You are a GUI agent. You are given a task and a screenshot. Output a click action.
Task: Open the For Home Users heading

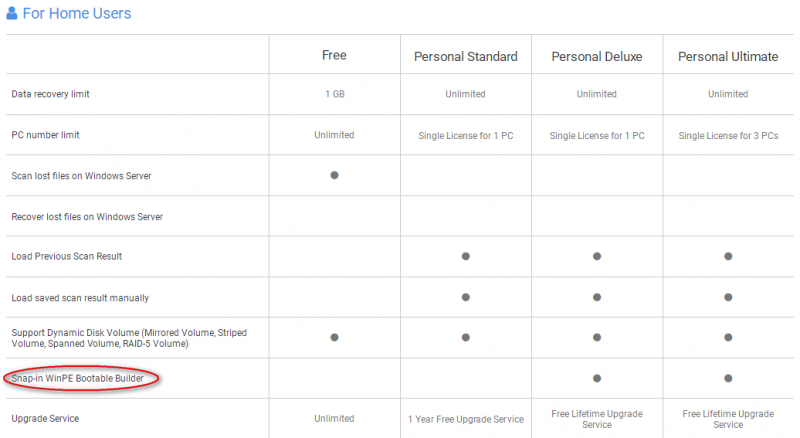point(77,13)
